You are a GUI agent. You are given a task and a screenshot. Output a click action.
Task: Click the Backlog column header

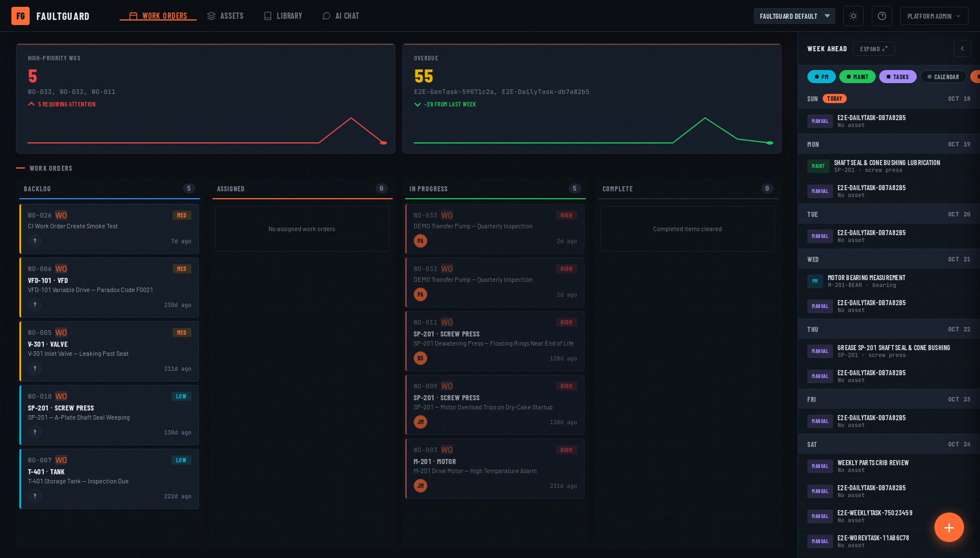(109, 189)
